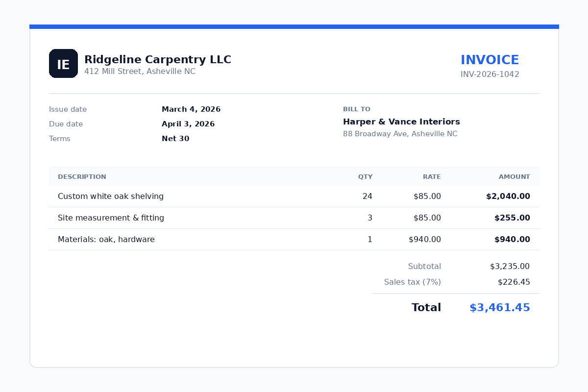
Task: Click the IE company logo icon
Action: pos(63,63)
